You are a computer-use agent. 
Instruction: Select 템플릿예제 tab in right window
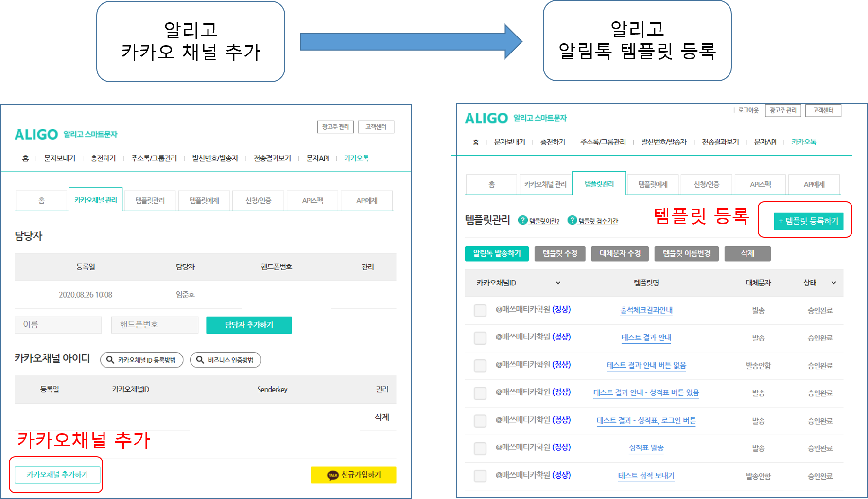point(653,184)
